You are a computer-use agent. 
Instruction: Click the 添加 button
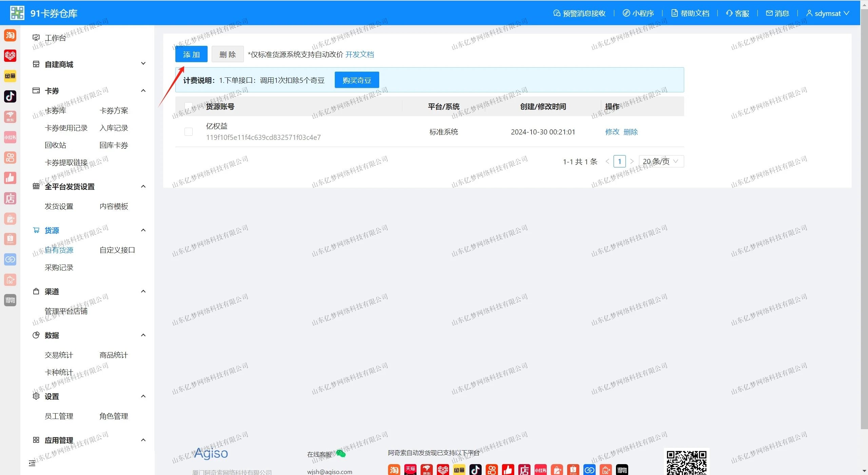click(x=191, y=54)
